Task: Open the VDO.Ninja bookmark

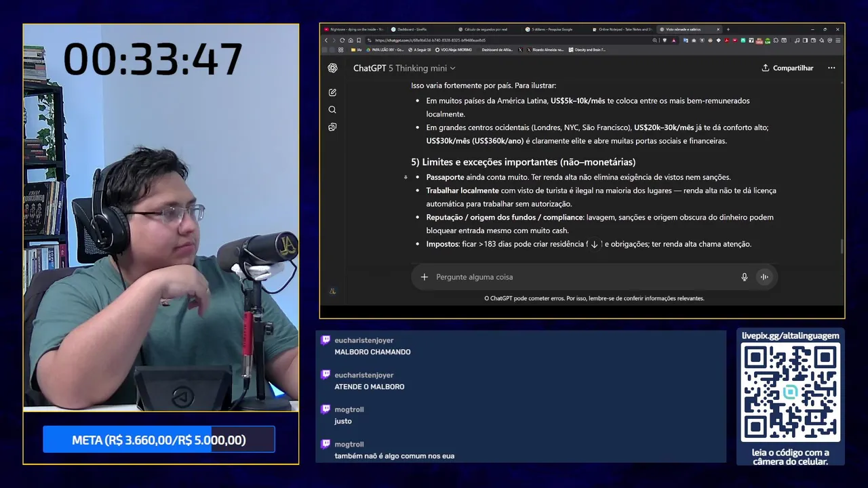Action: 452,49
